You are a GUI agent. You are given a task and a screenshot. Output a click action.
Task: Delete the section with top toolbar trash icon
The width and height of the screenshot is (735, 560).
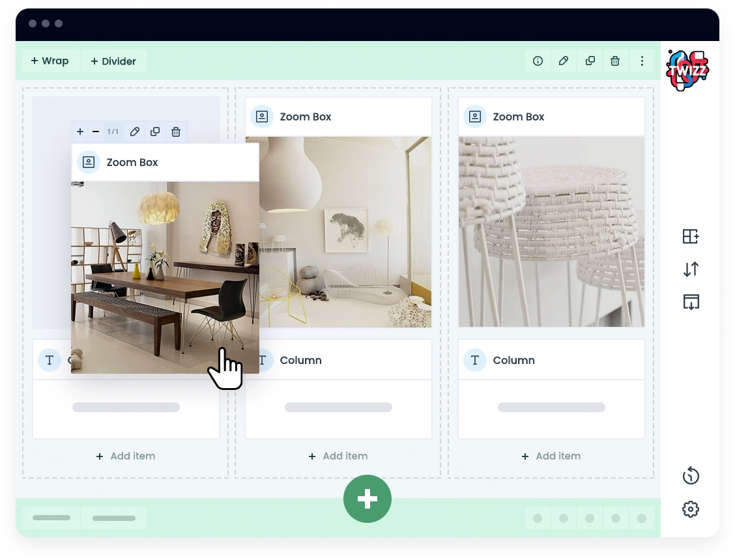[x=615, y=61]
